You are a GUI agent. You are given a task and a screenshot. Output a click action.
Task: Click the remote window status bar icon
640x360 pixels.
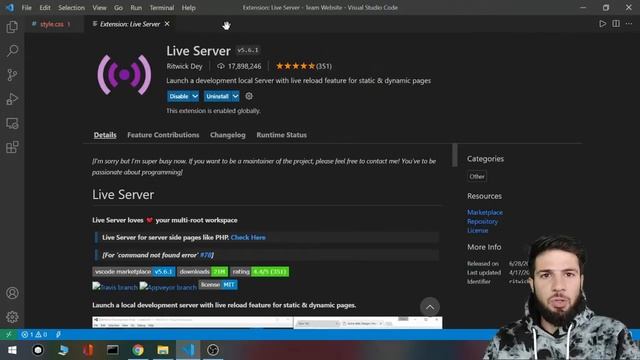(x=9, y=334)
